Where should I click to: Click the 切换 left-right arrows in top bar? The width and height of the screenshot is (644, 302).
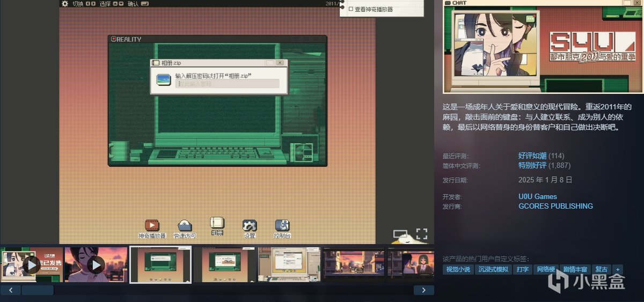pos(91,4)
